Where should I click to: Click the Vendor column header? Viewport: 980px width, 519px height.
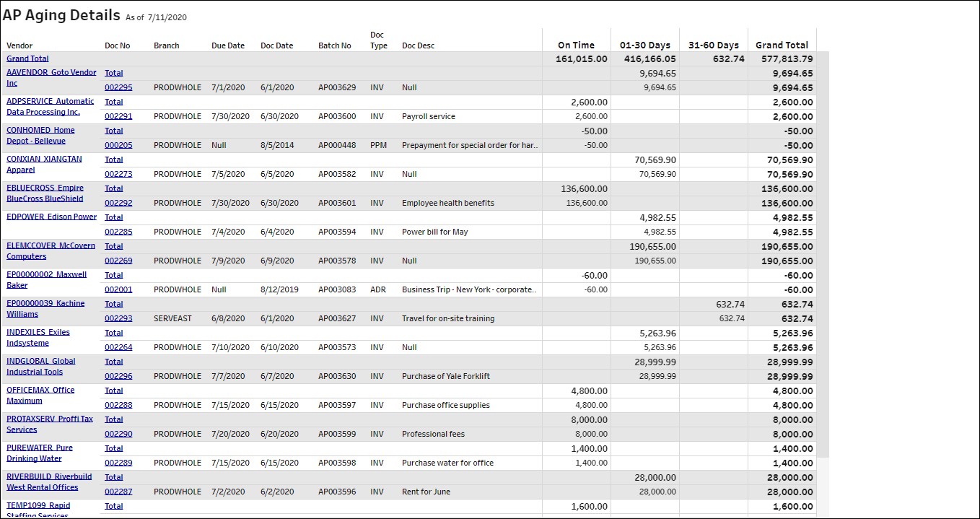[19, 45]
